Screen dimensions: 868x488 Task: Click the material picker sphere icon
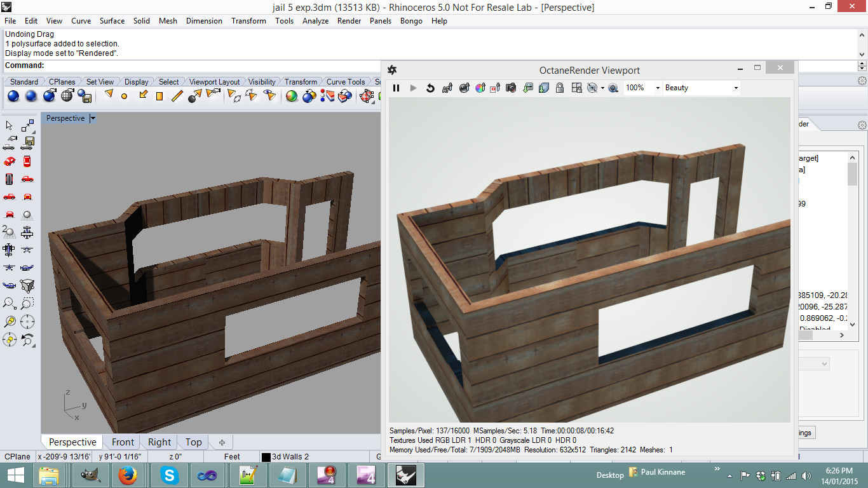click(464, 88)
